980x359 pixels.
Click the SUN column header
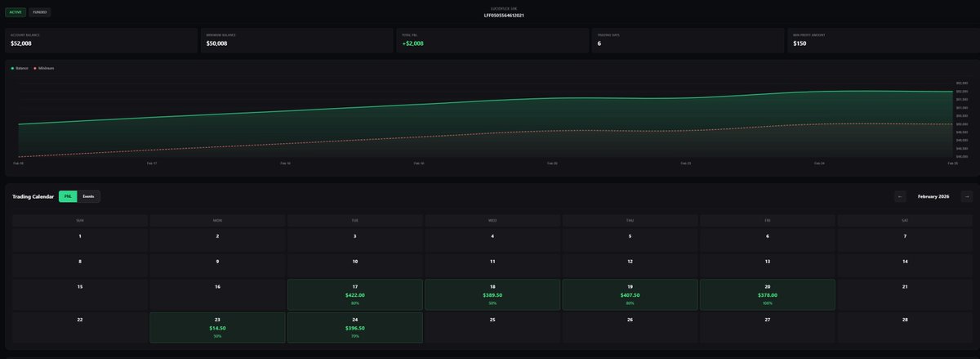(80, 220)
